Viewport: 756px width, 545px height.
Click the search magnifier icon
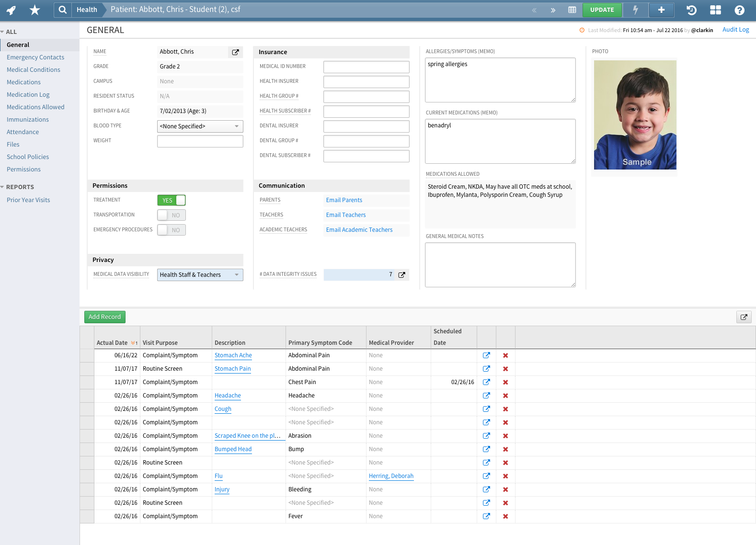pyautogui.click(x=62, y=10)
